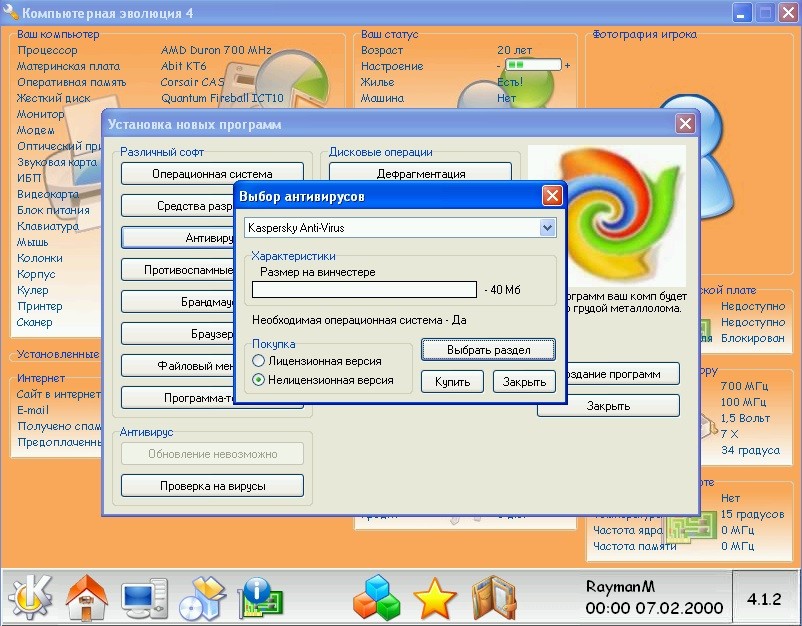Click the Браузеры button
The height and width of the screenshot is (626, 802).
(x=177, y=334)
